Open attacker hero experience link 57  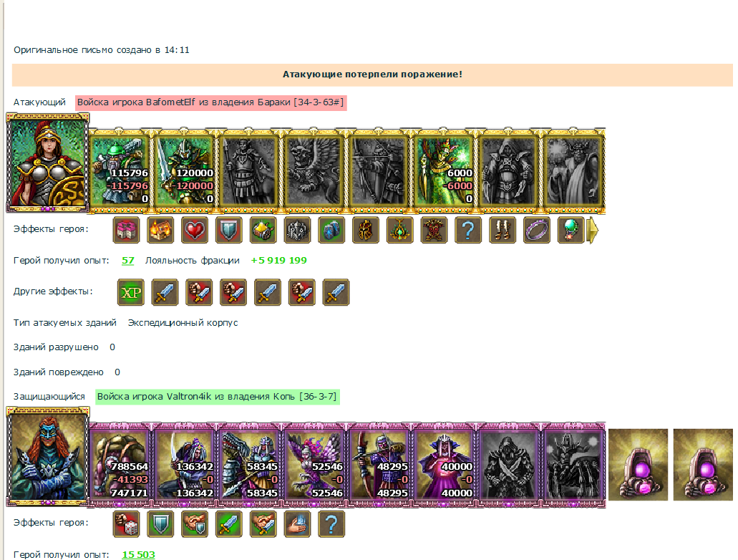128,261
